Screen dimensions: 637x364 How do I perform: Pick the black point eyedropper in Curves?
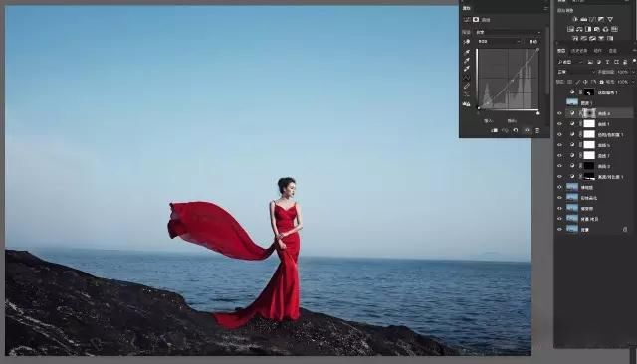[467, 53]
